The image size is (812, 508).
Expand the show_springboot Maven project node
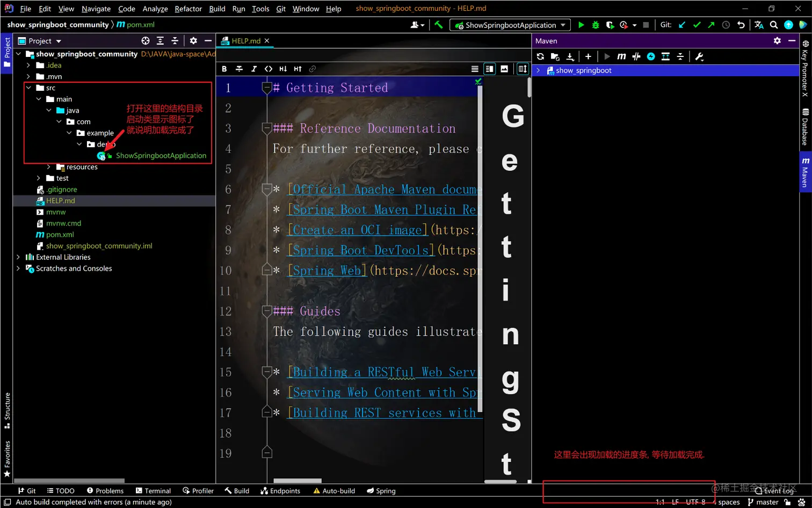[538, 70]
